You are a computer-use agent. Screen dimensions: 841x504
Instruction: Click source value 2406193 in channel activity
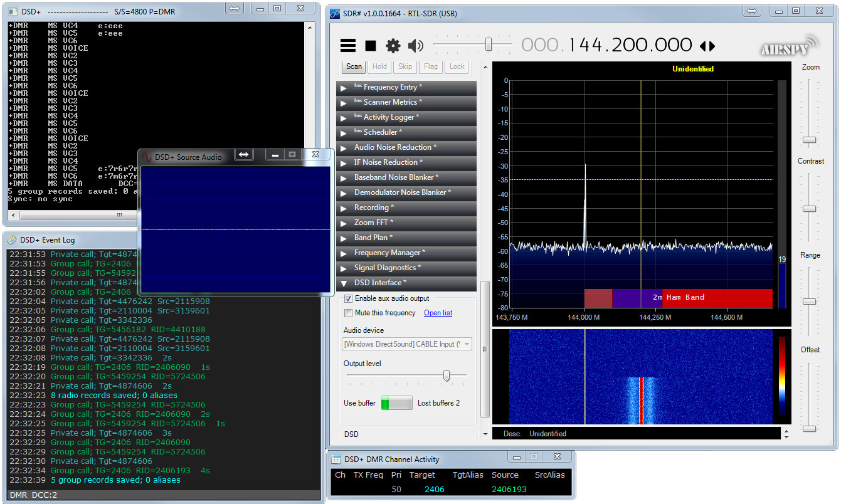pos(509,490)
